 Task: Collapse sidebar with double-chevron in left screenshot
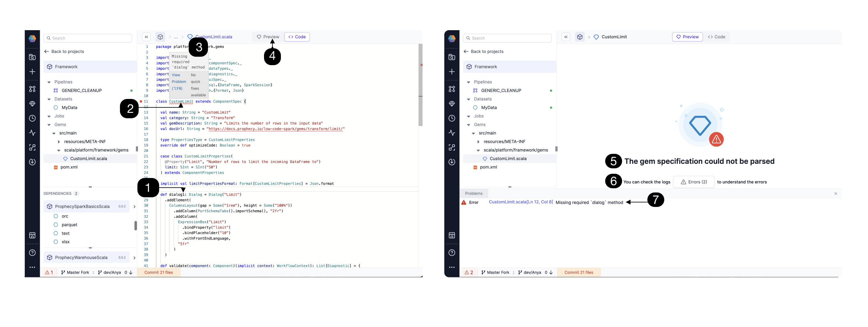pyautogui.click(x=146, y=37)
